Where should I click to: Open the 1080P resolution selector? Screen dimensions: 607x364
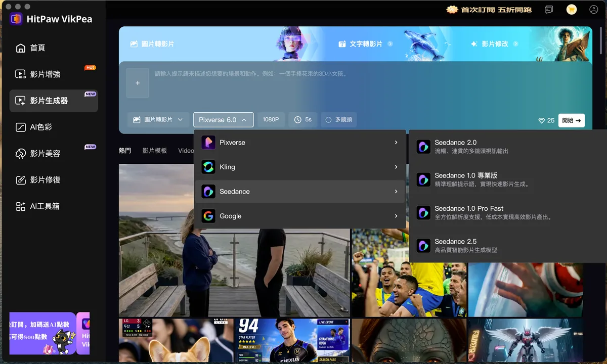pos(271,120)
